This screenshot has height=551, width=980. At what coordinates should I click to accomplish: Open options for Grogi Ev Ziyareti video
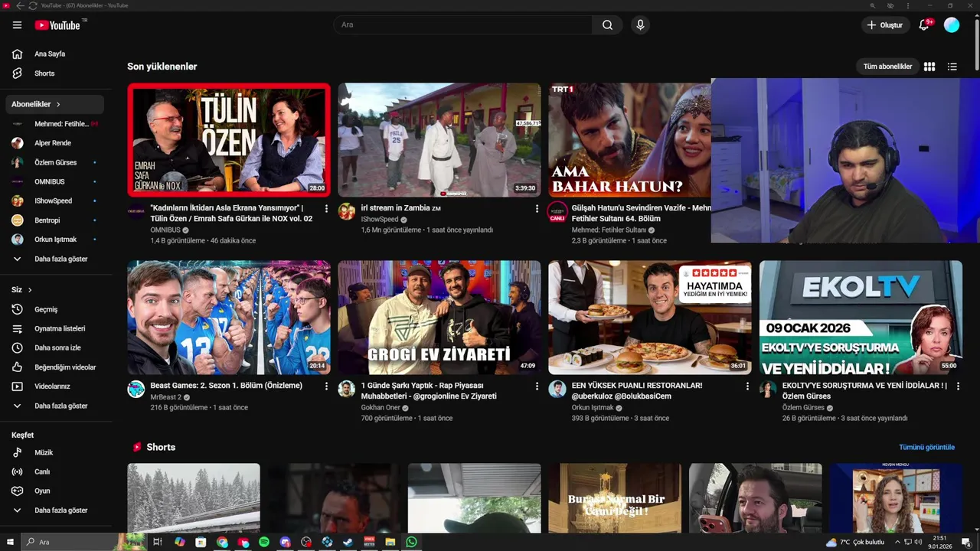[537, 386]
